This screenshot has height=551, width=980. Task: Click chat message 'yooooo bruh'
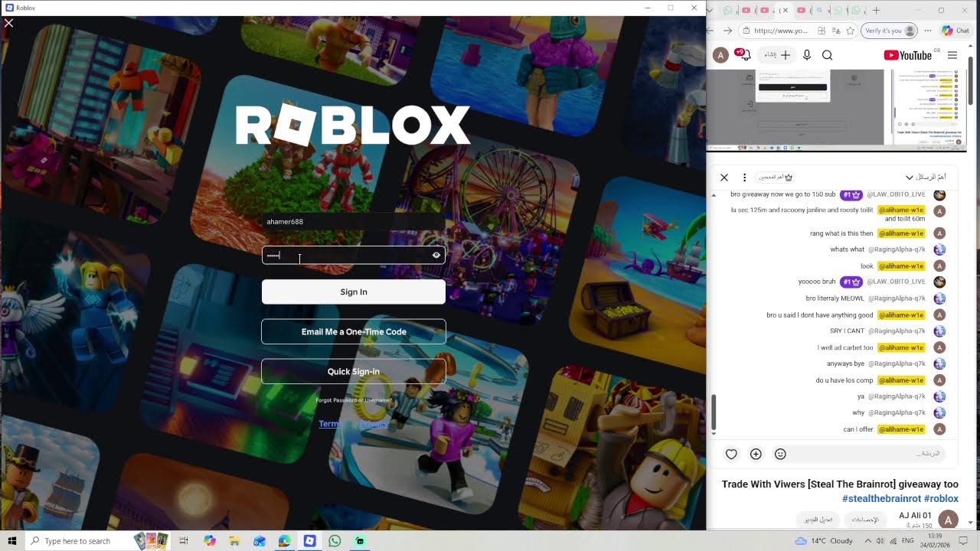point(817,282)
